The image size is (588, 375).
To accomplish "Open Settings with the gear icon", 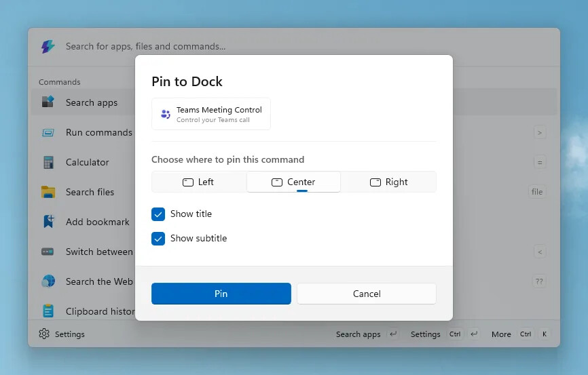I will [x=45, y=334].
